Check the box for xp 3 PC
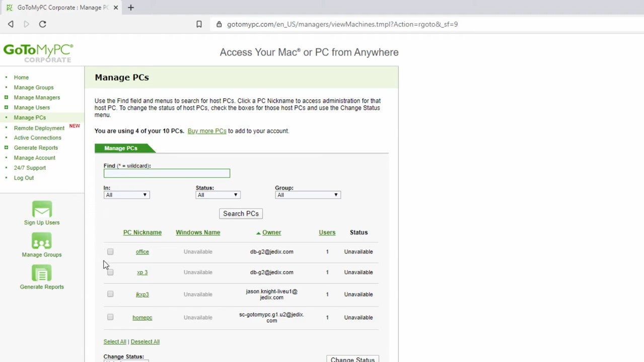The width and height of the screenshot is (644, 362). coord(110,272)
